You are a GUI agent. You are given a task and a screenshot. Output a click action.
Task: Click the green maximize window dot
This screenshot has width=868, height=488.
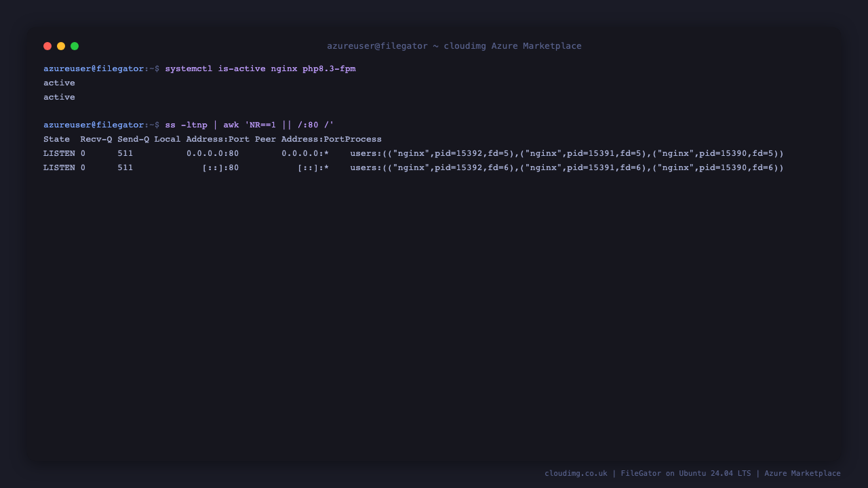point(75,46)
